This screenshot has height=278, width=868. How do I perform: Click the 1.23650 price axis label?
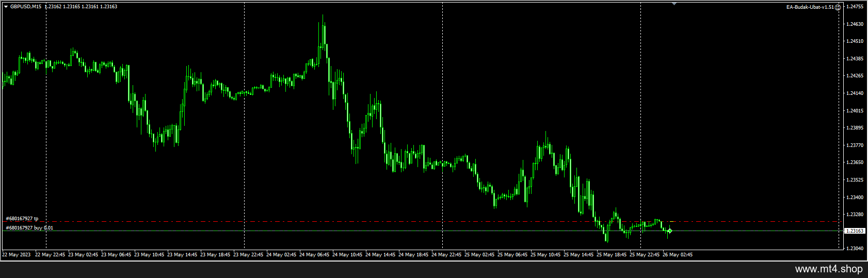tap(855, 162)
